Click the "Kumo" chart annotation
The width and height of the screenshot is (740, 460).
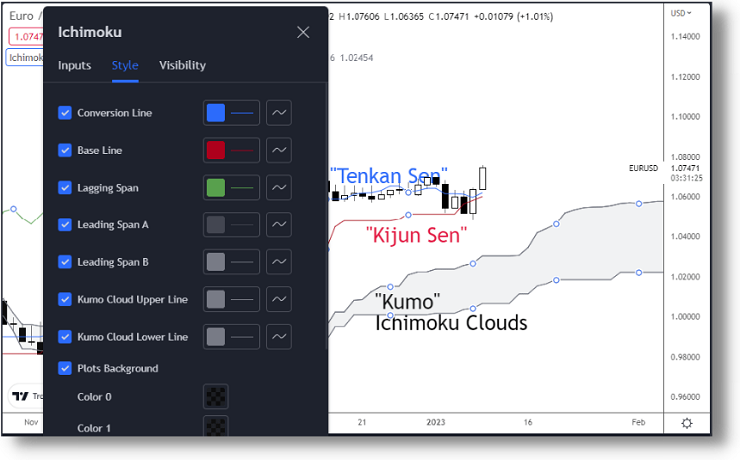[x=408, y=302]
